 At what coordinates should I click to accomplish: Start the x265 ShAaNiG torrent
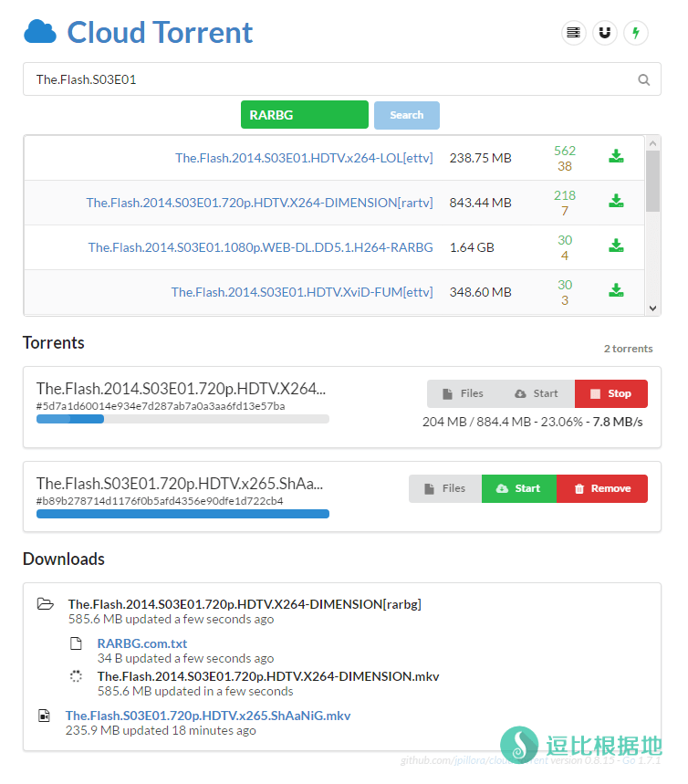pyautogui.click(x=518, y=488)
